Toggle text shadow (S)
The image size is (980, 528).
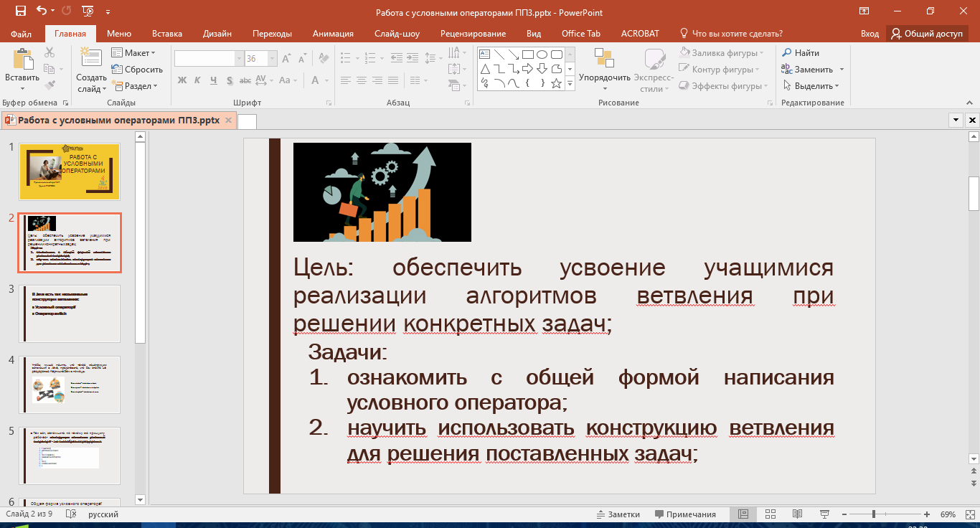coord(229,80)
